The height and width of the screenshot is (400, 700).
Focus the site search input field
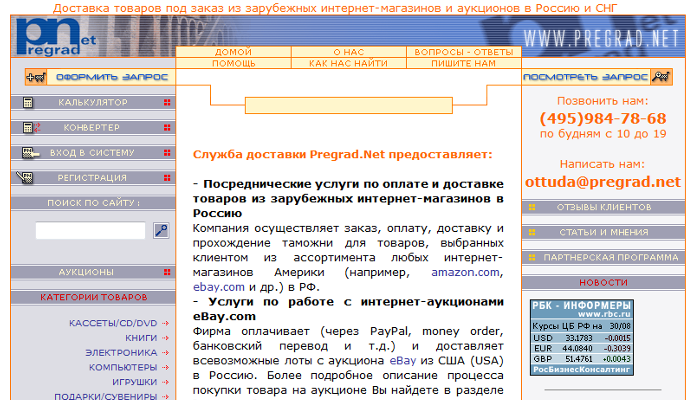(x=91, y=230)
